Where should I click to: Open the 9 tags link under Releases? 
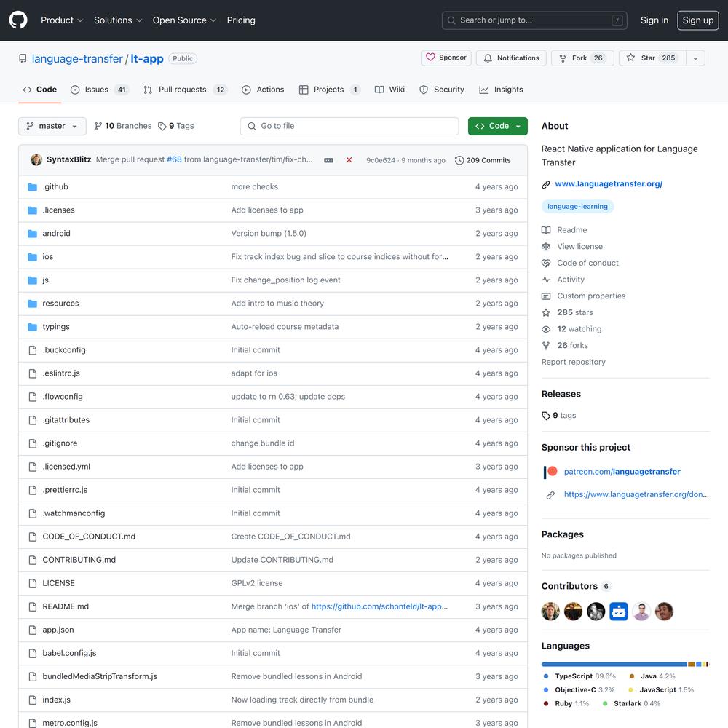coord(558,415)
